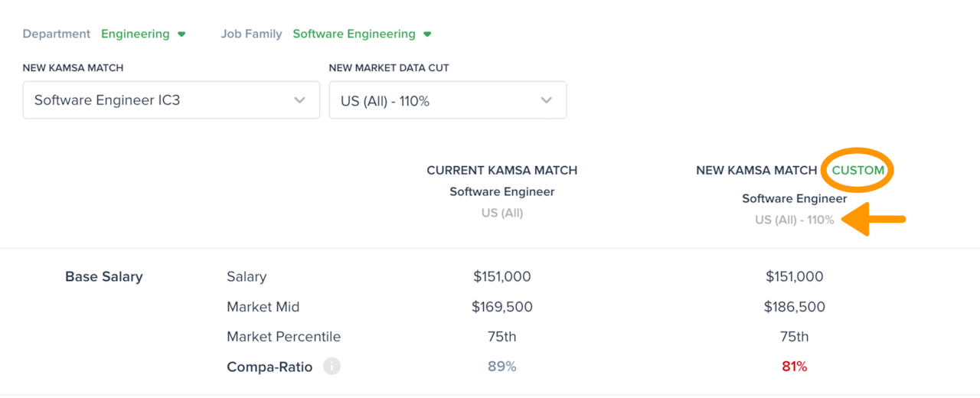Expand the Software Engineer IC3 match selector
980x398 pixels.
(x=171, y=100)
